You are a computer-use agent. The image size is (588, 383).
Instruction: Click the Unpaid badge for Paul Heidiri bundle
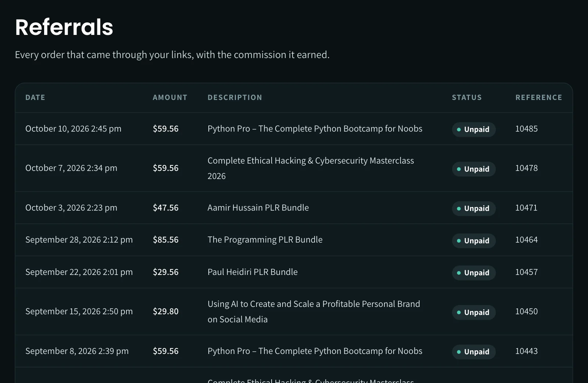coord(474,273)
